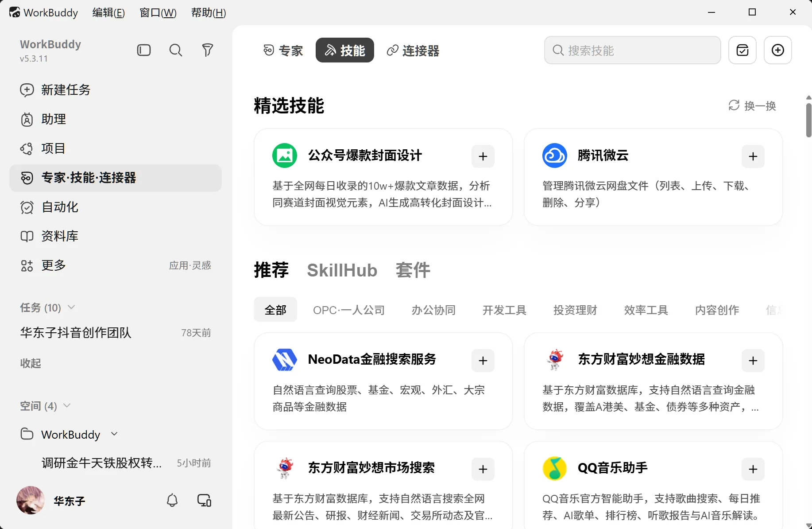Add the 东方财富妙想市场搜索 skill
Screen dimensions: 812x529
pos(483,469)
